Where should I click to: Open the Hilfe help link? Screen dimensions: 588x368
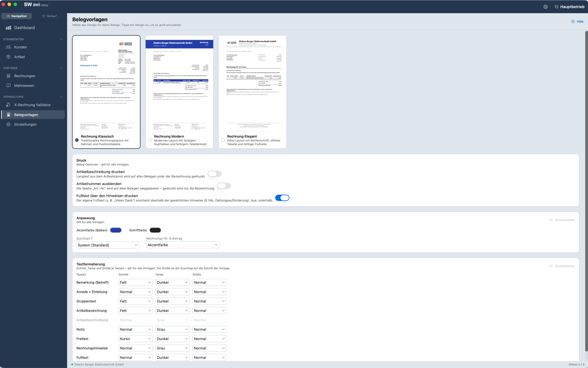click(x=577, y=22)
